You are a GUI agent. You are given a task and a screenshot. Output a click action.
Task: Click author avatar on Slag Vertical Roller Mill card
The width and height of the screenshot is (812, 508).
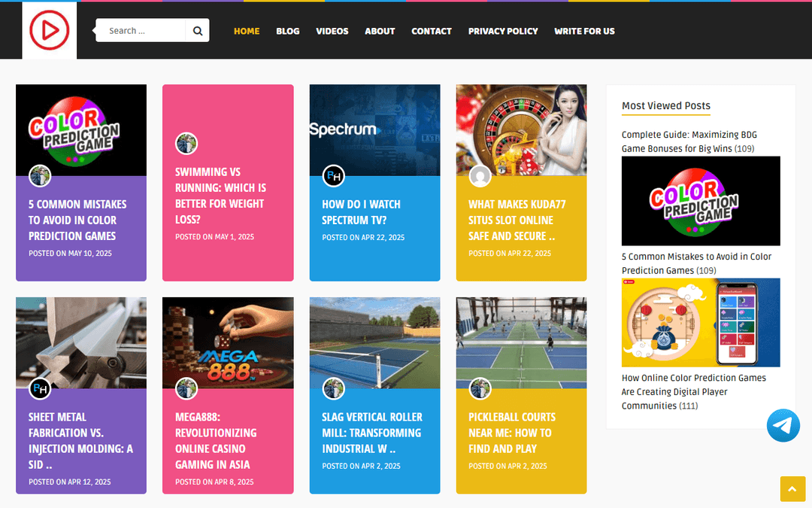[334, 388]
